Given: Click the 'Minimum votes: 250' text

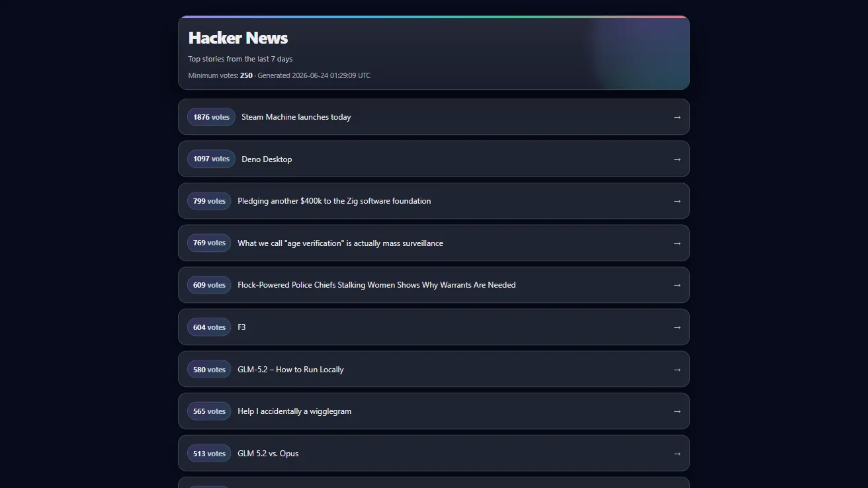Looking at the screenshot, I should tap(220, 75).
